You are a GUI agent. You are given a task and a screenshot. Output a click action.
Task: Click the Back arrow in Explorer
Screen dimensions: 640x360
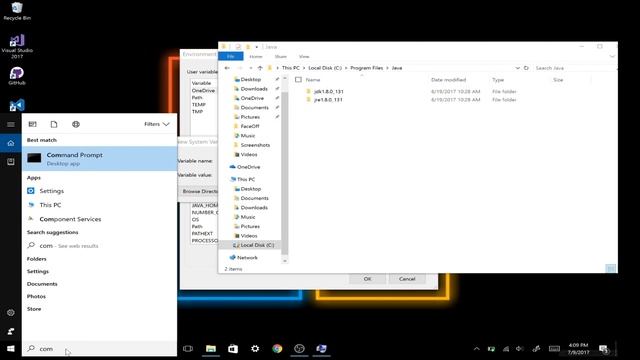[227, 68]
